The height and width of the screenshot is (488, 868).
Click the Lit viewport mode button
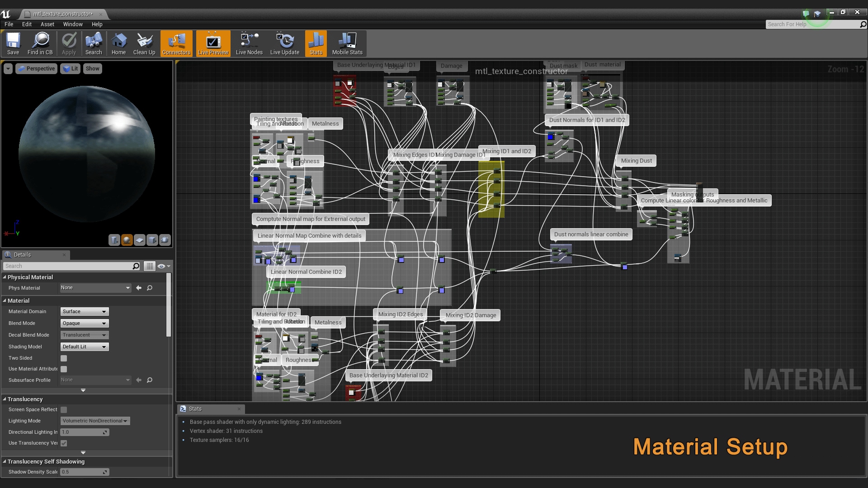(70, 68)
